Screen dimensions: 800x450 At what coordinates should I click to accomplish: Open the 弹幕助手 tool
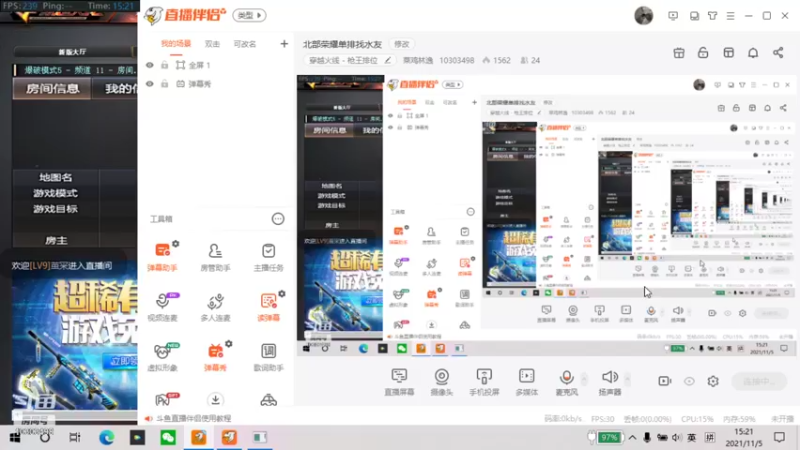point(162,256)
